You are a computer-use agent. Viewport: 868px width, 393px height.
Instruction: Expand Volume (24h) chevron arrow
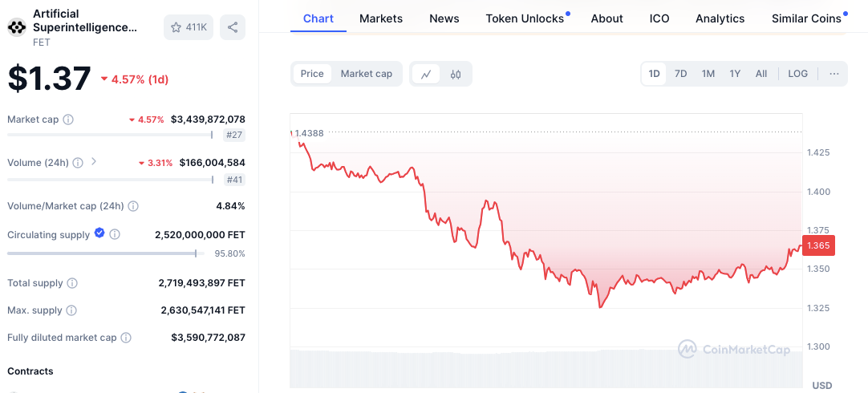point(94,162)
